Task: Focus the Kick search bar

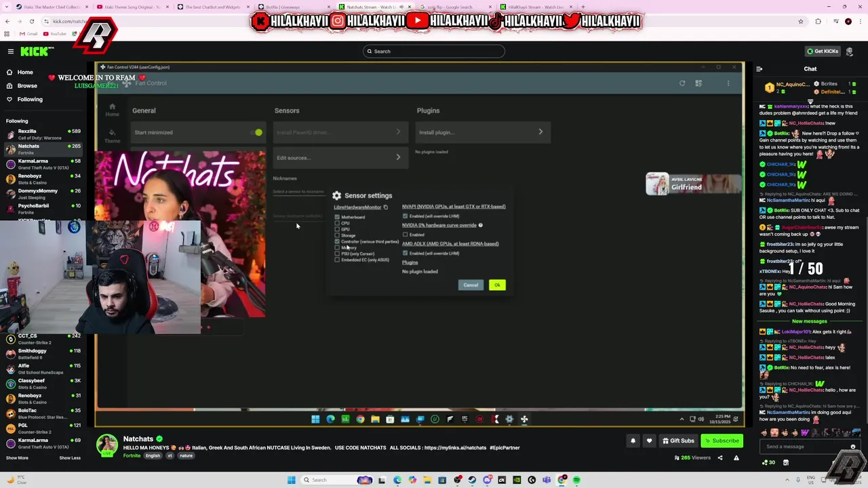Action: pos(434,52)
